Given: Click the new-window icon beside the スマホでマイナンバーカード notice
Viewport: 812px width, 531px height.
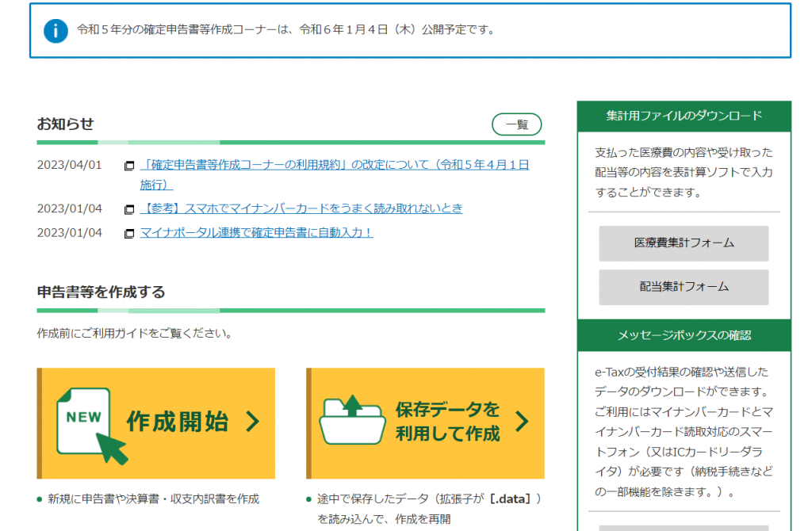Looking at the screenshot, I should pyautogui.click(x=129, y=210).
